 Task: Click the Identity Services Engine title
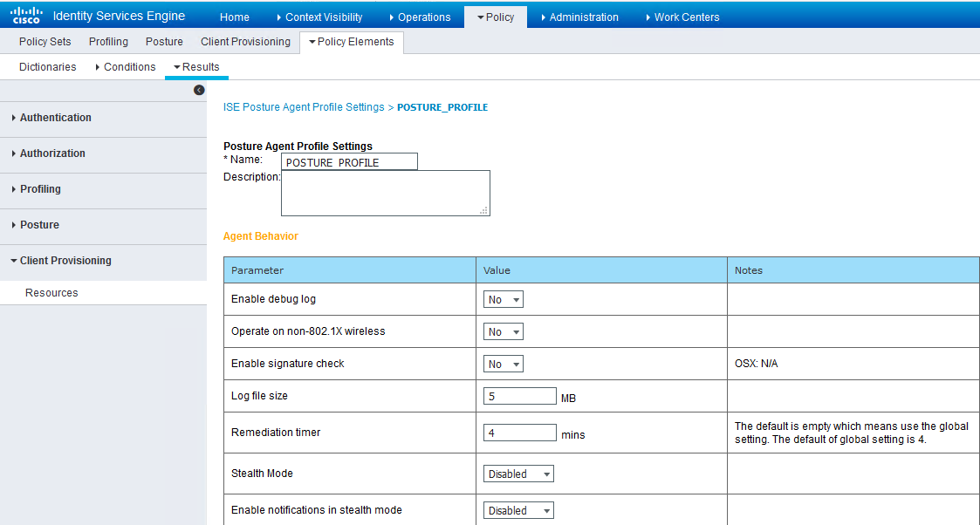pos(119,16)
